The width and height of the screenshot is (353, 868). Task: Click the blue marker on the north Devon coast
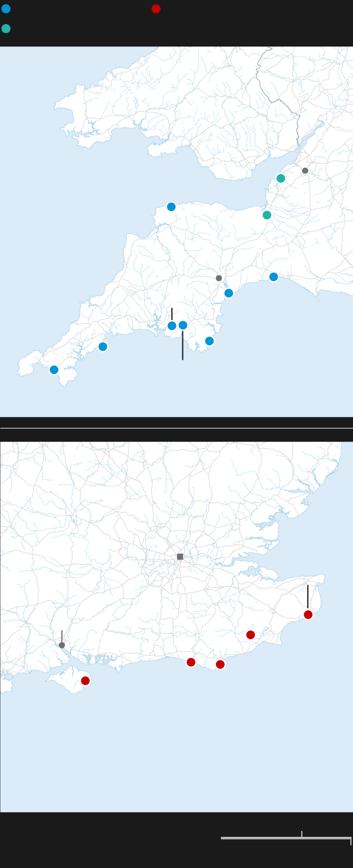[171, 207]
